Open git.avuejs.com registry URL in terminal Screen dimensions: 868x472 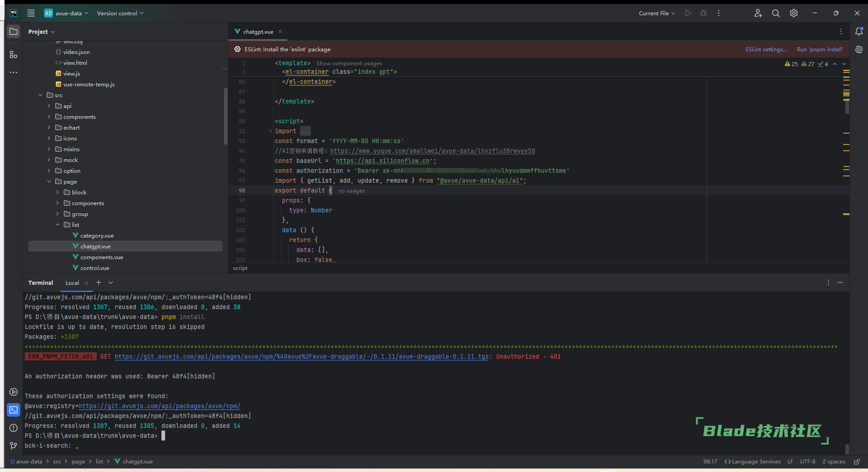coord(159,406)
